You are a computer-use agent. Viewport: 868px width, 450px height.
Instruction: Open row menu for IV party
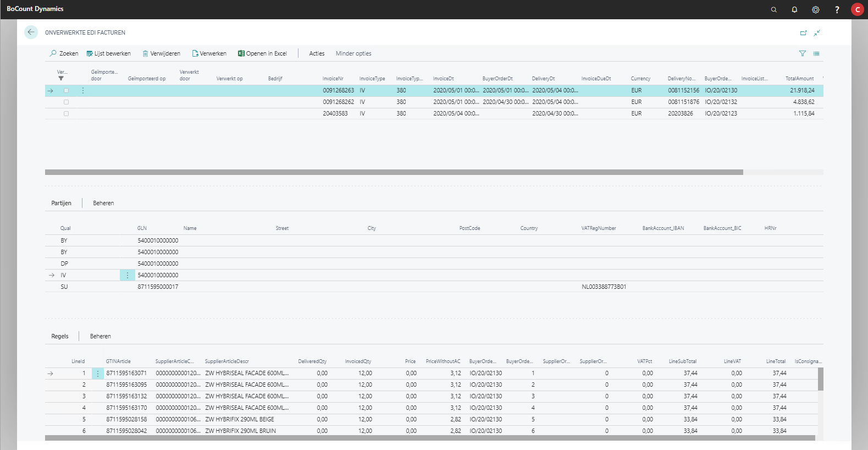point(128,275)
